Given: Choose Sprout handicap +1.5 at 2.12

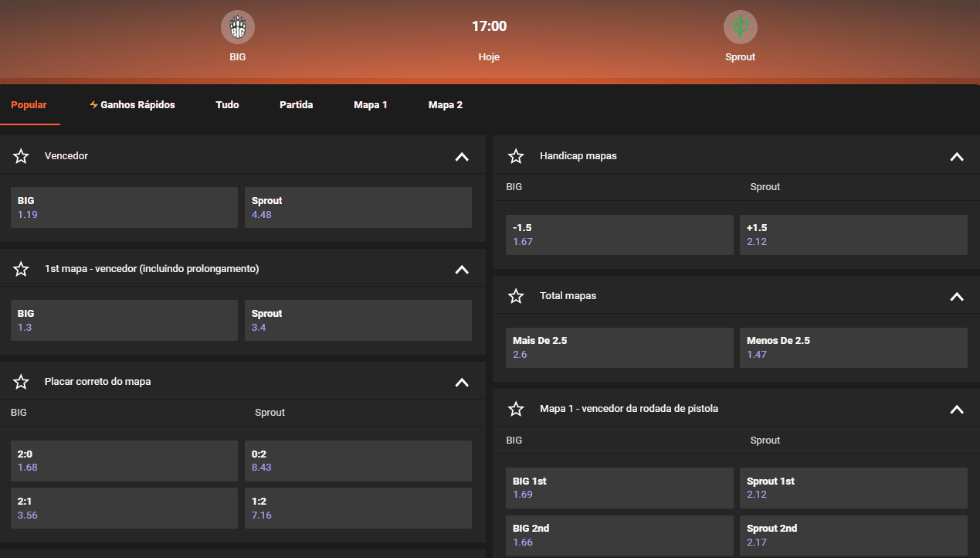Looking at the screenshot, I should click(x=853, y=235).
